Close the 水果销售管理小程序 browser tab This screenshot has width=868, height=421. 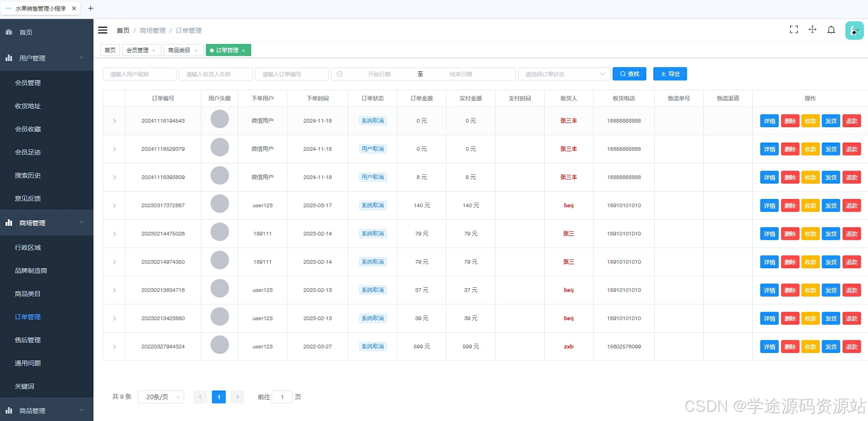tap(74, 8)
